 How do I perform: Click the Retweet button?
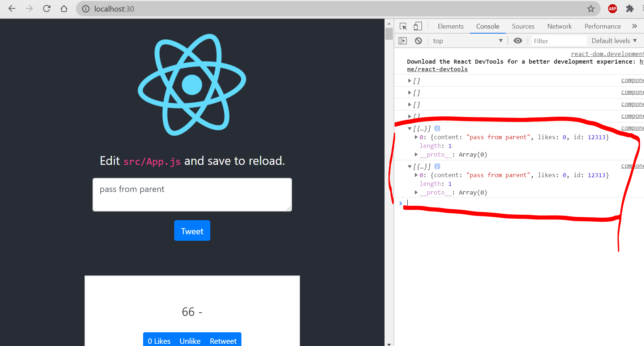point(223,341)
